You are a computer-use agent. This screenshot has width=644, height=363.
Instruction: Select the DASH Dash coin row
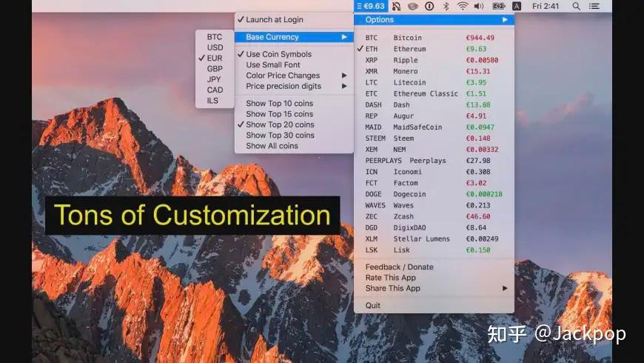pos(434,104)
